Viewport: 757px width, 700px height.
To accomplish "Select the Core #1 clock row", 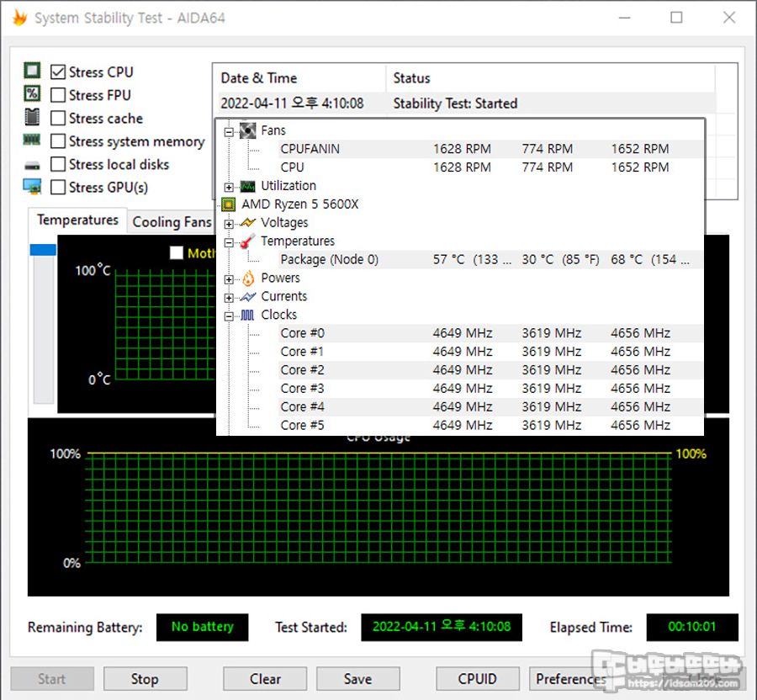I will (x=490, y=352).
